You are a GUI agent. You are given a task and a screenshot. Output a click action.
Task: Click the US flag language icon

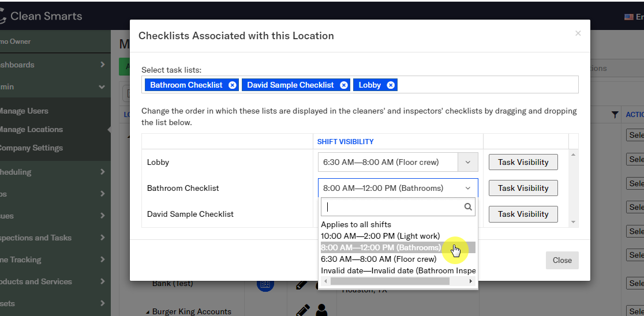click(x=628, y=17)
